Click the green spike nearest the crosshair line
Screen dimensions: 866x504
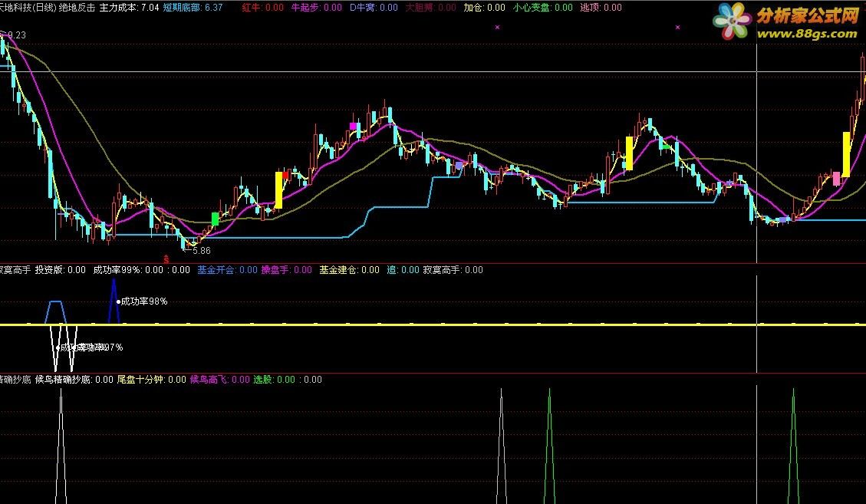pos(794,446)
